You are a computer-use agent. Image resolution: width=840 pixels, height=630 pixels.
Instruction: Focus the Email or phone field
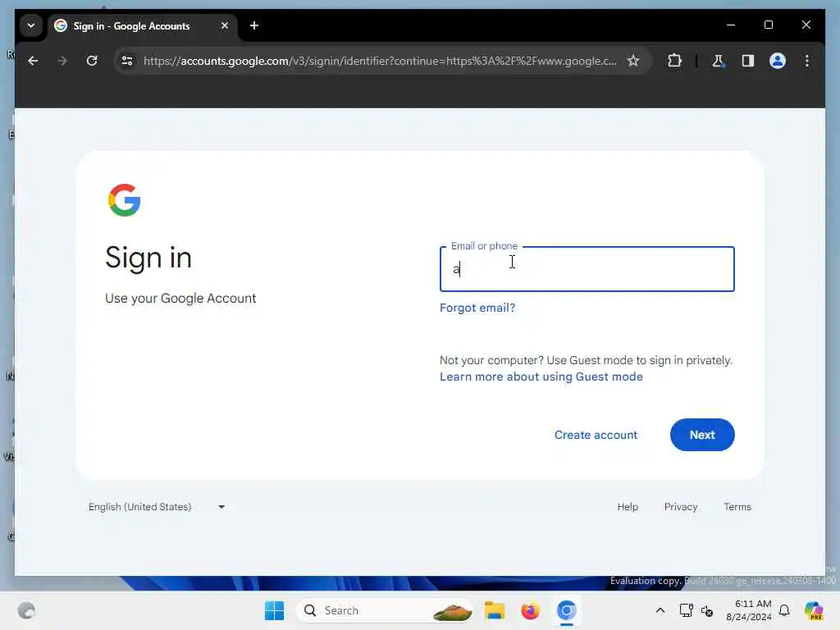587,269
